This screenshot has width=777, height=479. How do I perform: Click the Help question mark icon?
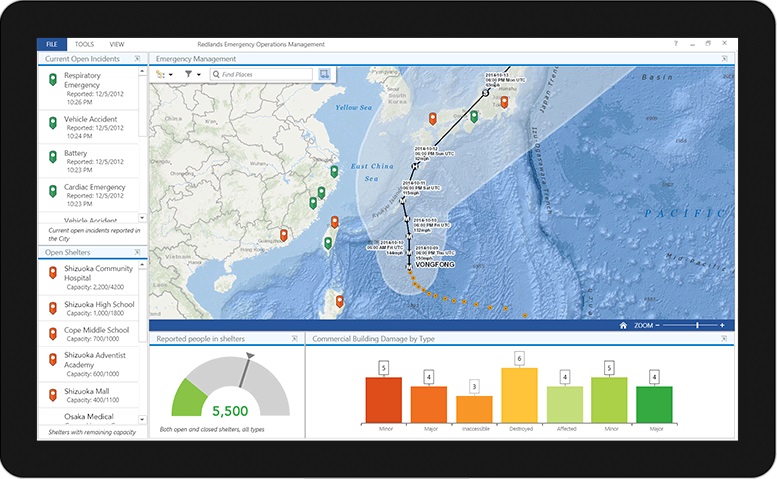coord(675,44)
